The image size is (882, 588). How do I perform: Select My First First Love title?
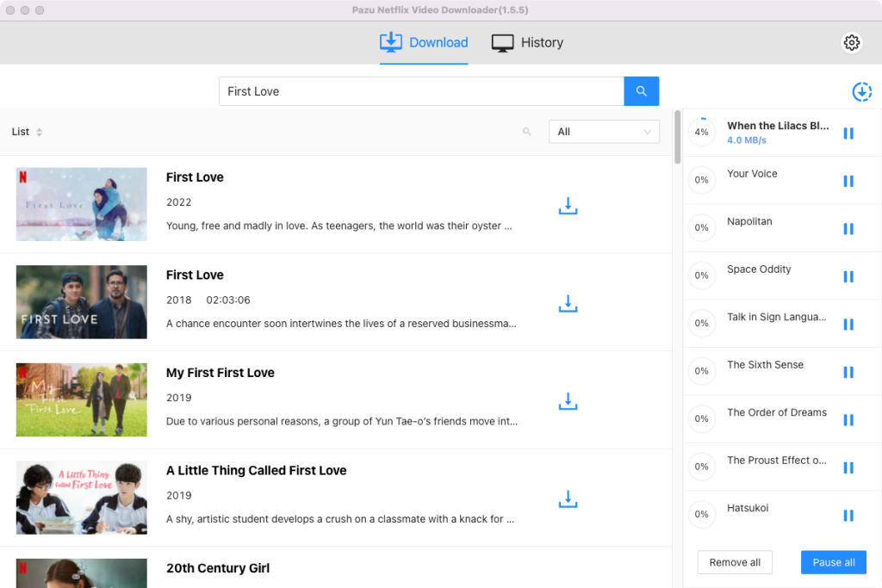click(220, 373)
